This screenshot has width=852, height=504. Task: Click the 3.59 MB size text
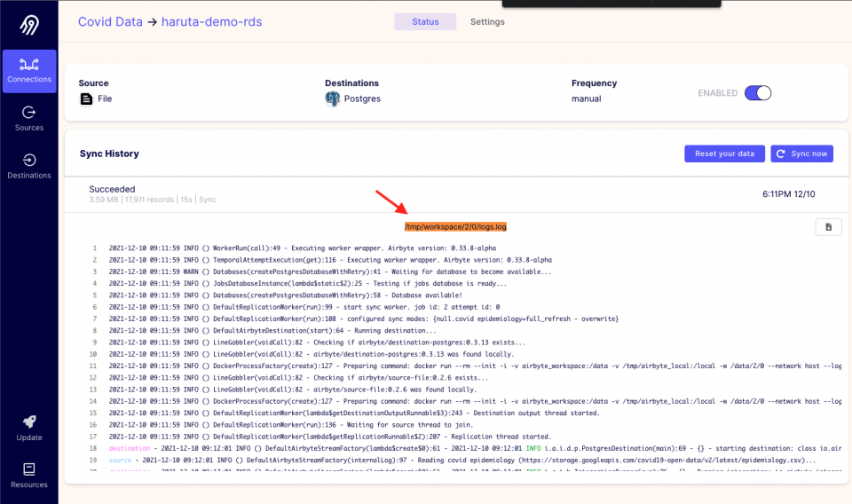point(104,200)
